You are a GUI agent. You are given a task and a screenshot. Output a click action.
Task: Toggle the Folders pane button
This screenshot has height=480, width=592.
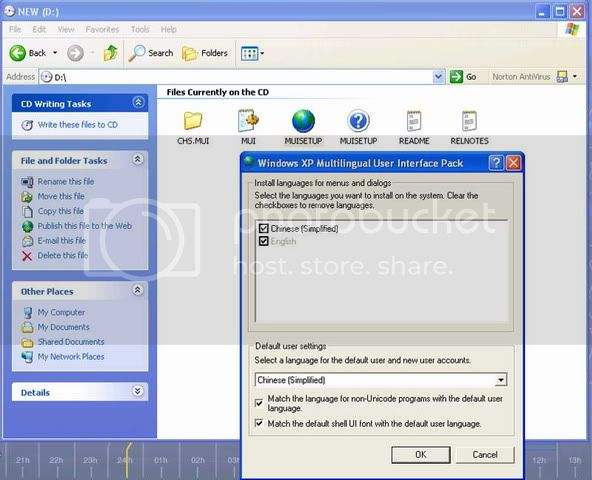click(205, 53)
